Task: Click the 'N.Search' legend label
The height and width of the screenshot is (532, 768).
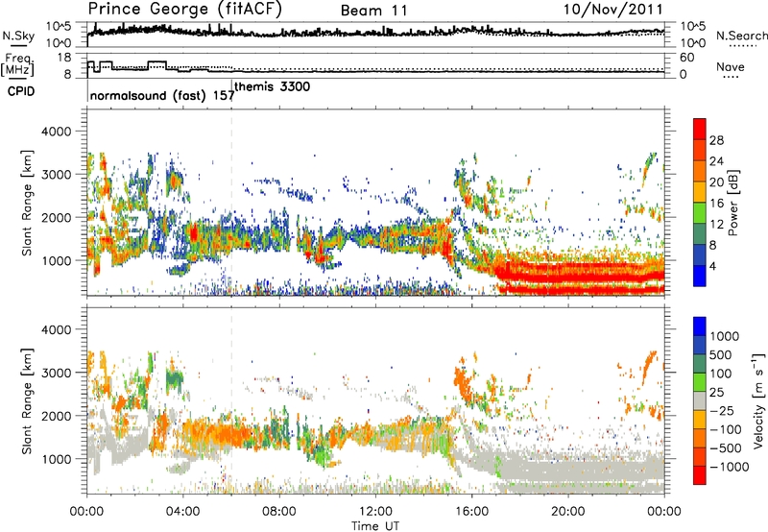Action: click(x=742, y=36)
